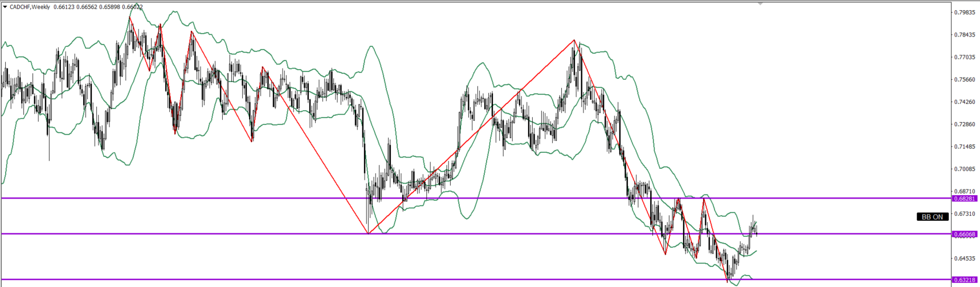Click the 0.74260 price on the axis

[x=965, y=102]
